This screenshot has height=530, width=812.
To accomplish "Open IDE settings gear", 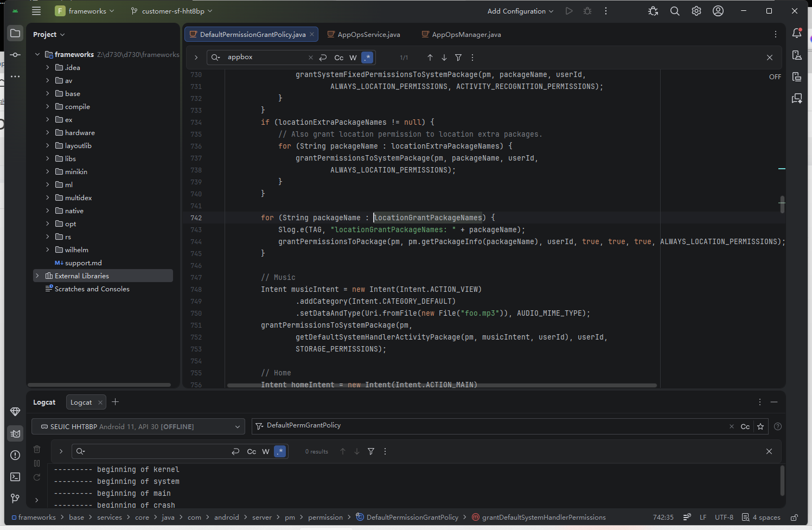I will tap(696, 11).
